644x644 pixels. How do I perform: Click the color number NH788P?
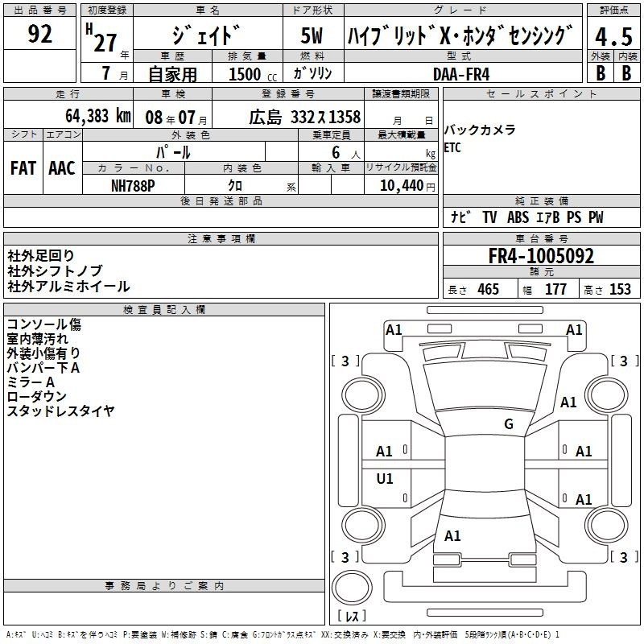(133, 185)
